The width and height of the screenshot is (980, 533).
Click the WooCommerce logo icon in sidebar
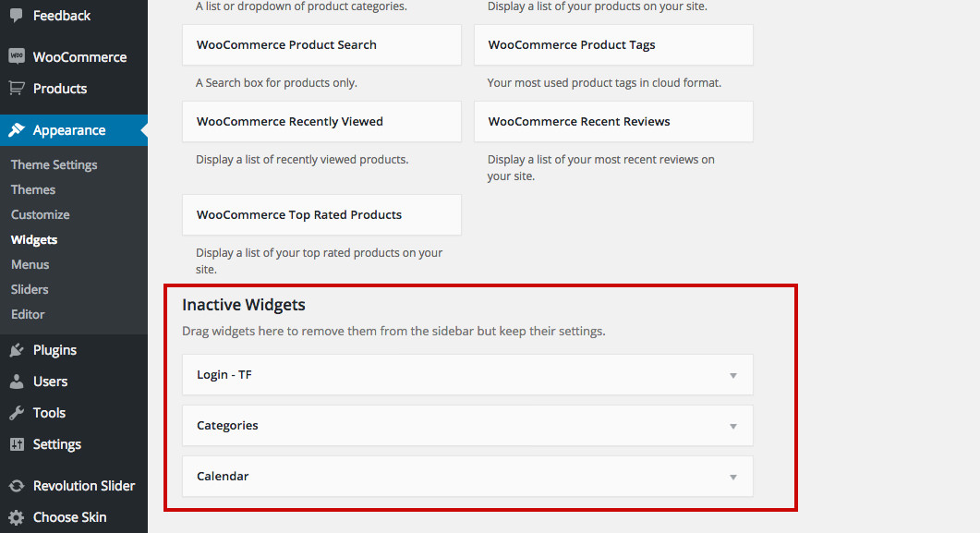tap(17, 56)
